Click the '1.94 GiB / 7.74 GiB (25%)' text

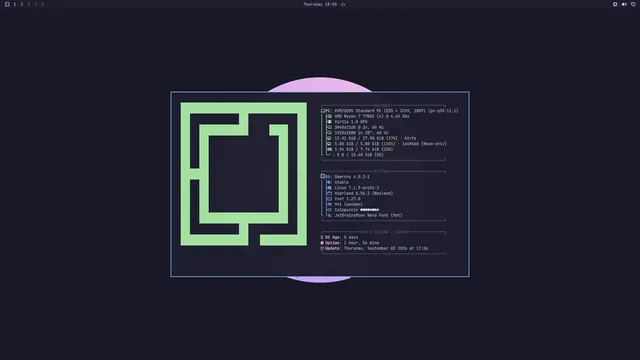tap(364, 149)
